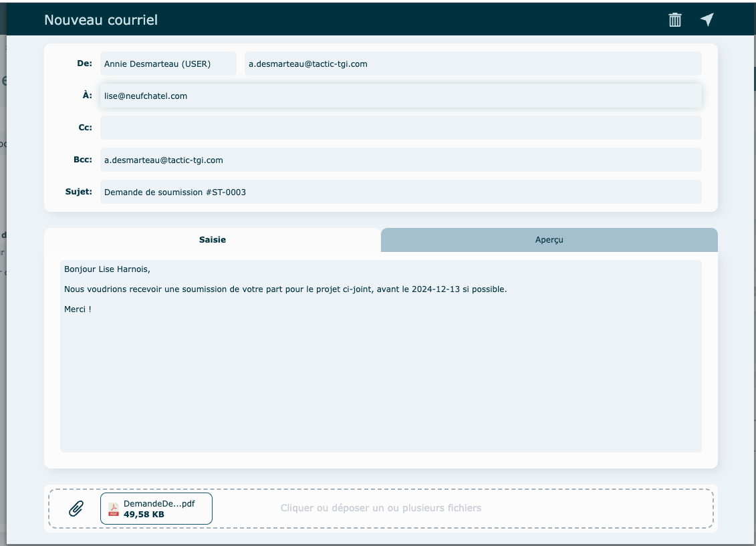Click the sender email address field
756x546 pixels.
click(473, 64)
